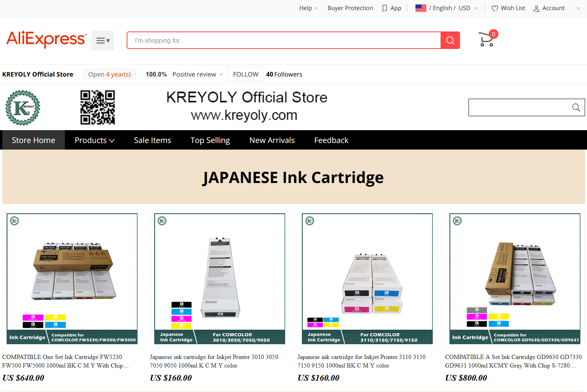This screenshot has height=392, width=587.
Task: Click the orange search magnifier button
Action: coord(450,40)
